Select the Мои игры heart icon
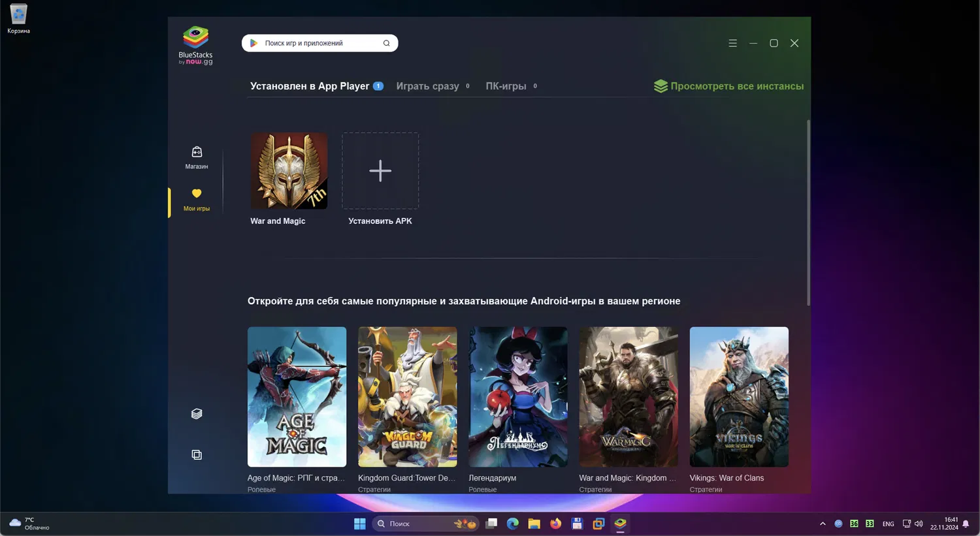980x536 pixels. click(x=196, y=194)
